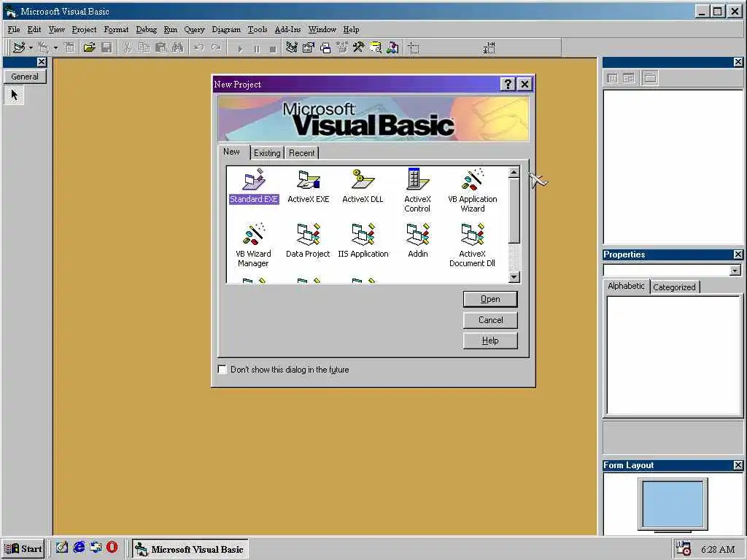Click the Undo toolbar icon
This screenshot has width=747, height=560.
pos(199,47)
